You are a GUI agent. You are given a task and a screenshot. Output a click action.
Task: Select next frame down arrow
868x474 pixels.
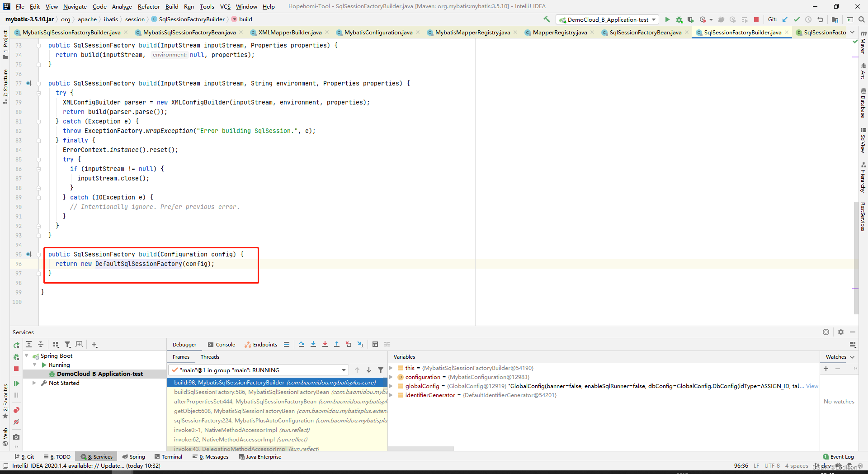369,370
